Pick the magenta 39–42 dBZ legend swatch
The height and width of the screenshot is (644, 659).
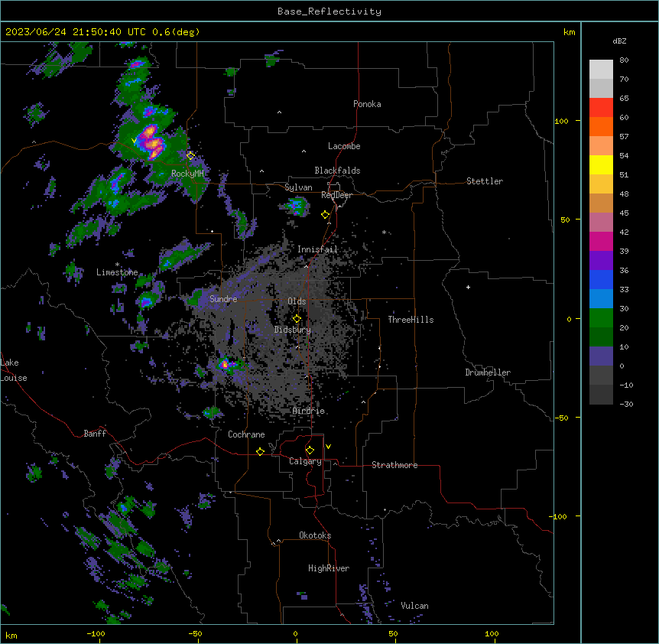pyautogui.click(x=601, y=241)
